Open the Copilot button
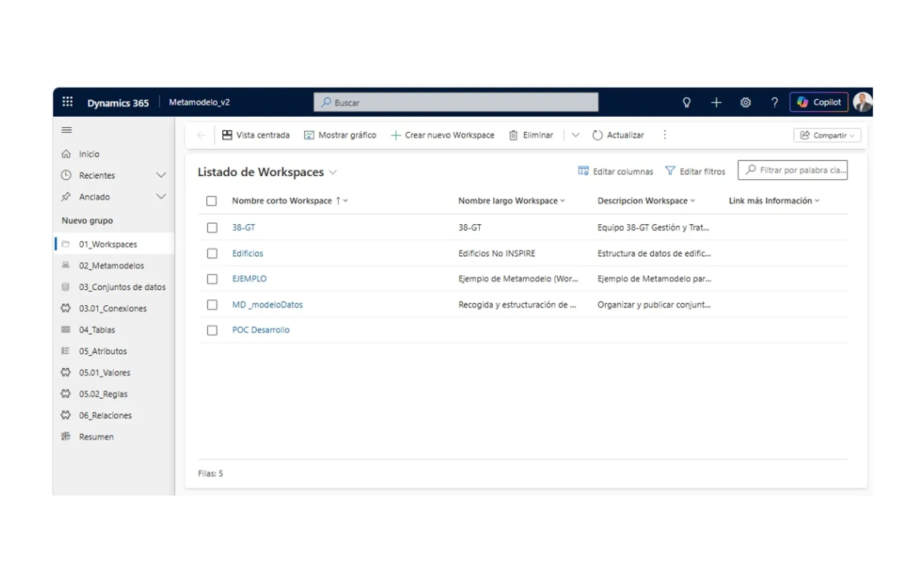This screenshot has height=578, width=924. 819,102
